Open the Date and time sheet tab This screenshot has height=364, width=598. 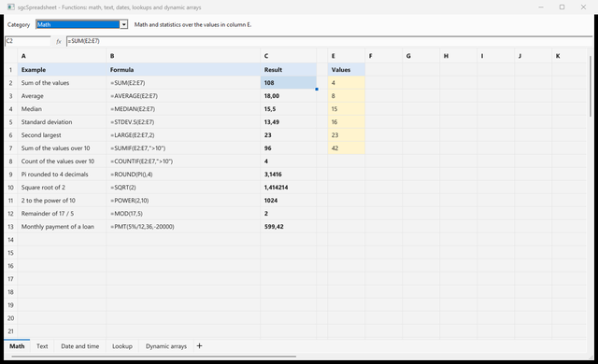[80, 345]
